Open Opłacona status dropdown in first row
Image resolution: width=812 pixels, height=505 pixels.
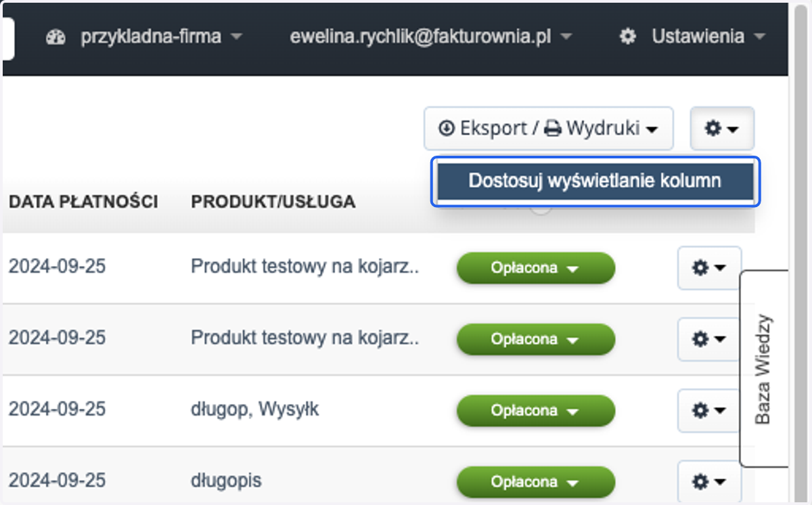[536, 268]
